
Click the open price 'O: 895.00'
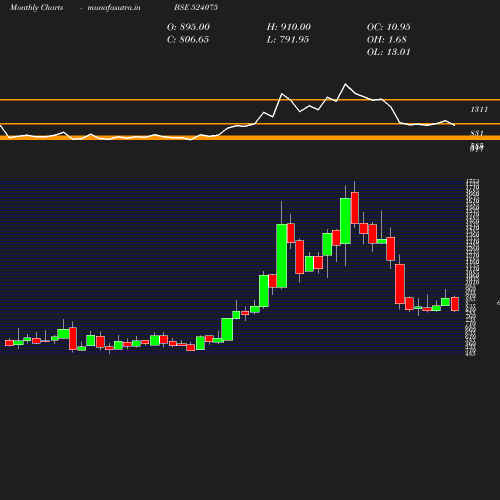(x=188, y=27)
